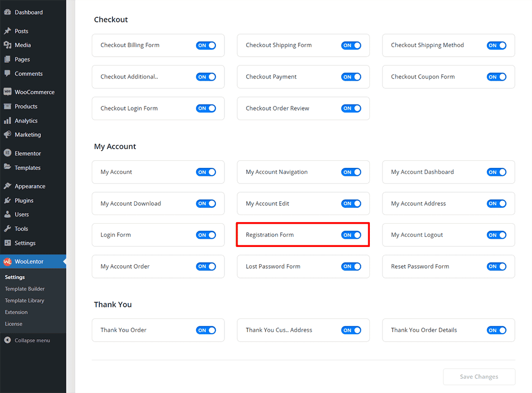Screen dimensions: 532x393
Task: Expand the Settings sidebar menu
Action: pyautogui.click(x=25, y=243)
